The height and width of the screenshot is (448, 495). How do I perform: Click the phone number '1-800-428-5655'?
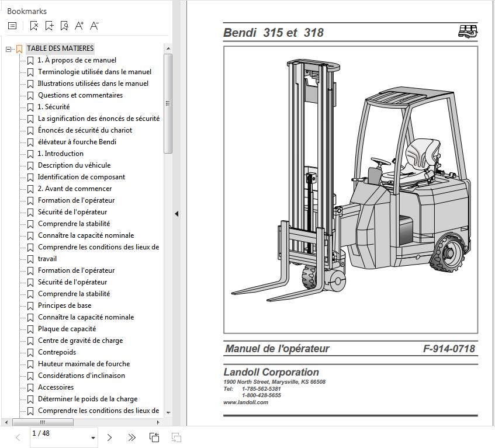click(x=261, y=395)
